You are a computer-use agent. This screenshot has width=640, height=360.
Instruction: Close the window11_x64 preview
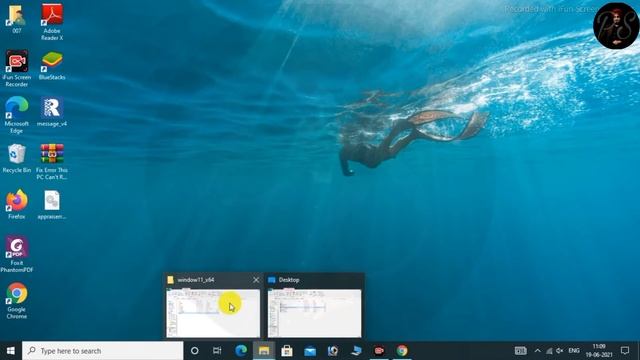click(x=256, y=280)
